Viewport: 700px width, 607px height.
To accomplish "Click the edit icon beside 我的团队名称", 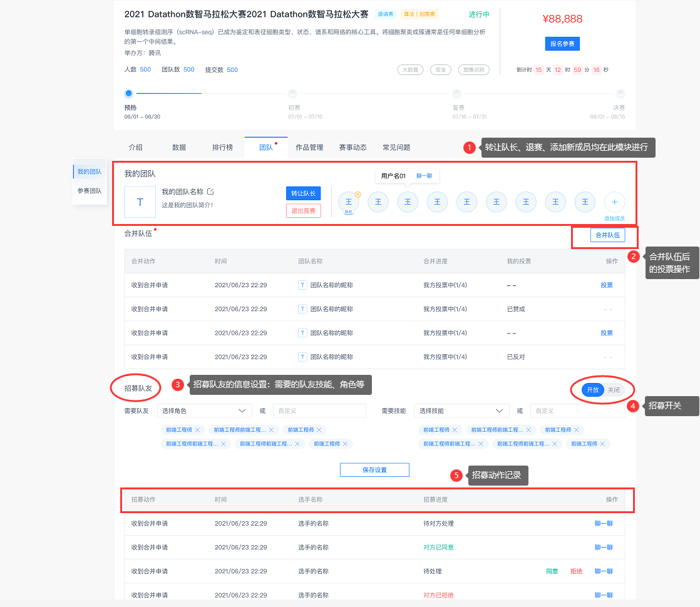I will coord(210,191).
